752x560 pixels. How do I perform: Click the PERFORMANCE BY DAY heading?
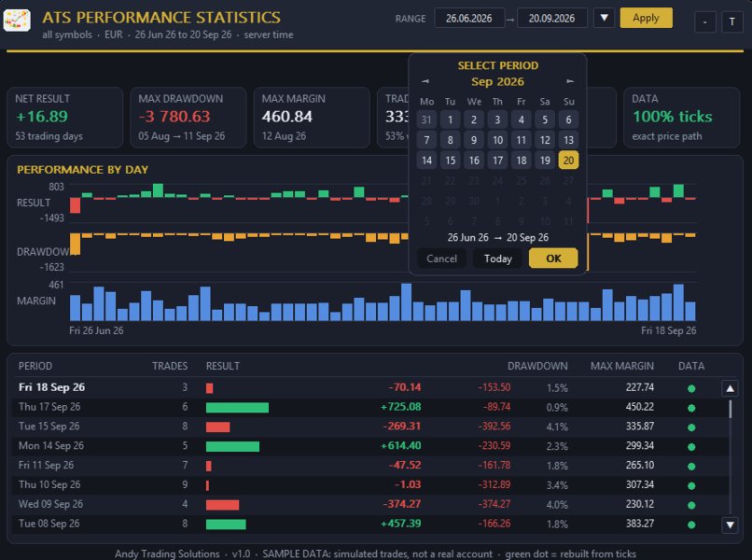tap(82, 169)
